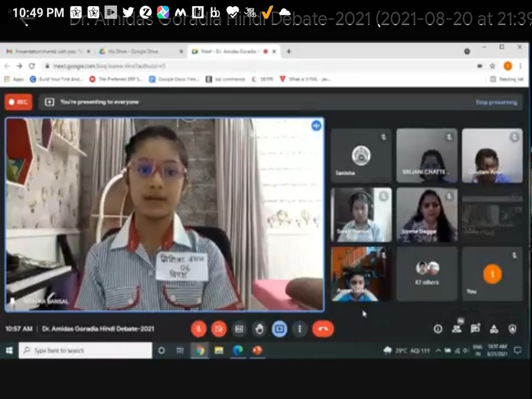Toggle the Present now screen-share button
The height and width of the screenshot is (399, 532).
[x=280, y=329]
